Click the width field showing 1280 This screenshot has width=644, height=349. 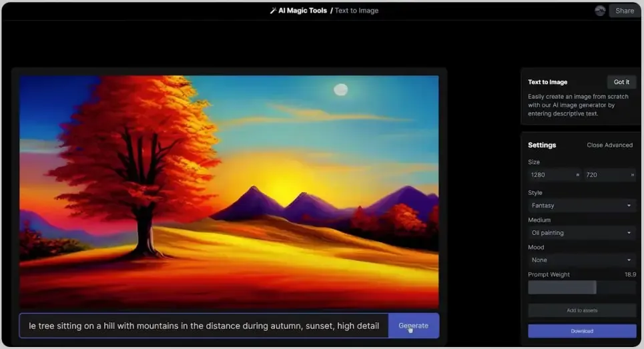coord(554,175)
